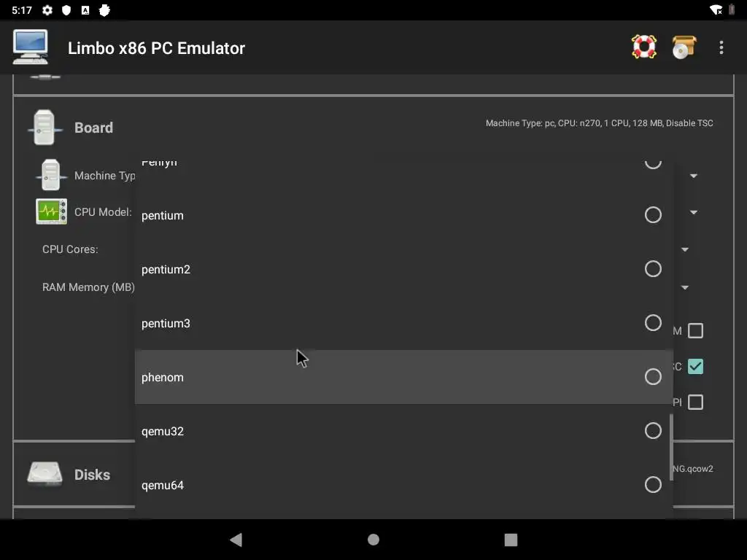This screenshot has width=747, height=560.
Task: Tap the shield icon in status bar
Action: point(66,10)
